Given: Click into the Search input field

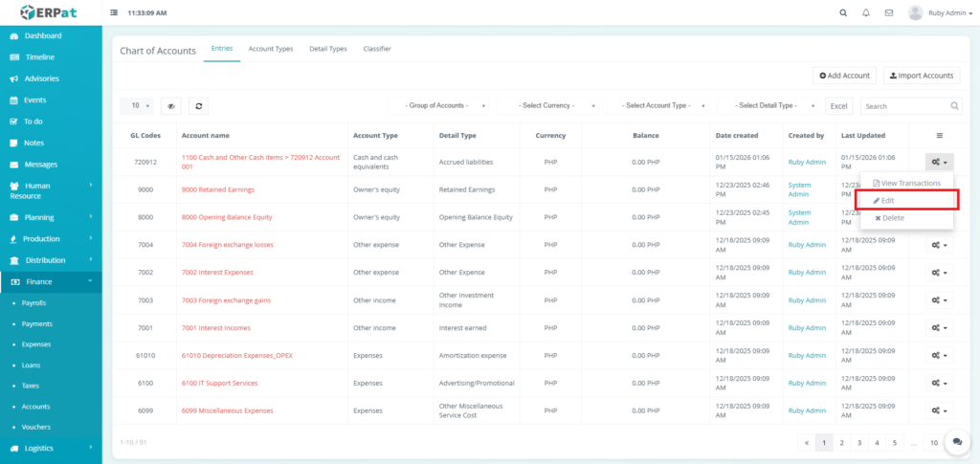Looking at the screenshot, I should (904, 106).
